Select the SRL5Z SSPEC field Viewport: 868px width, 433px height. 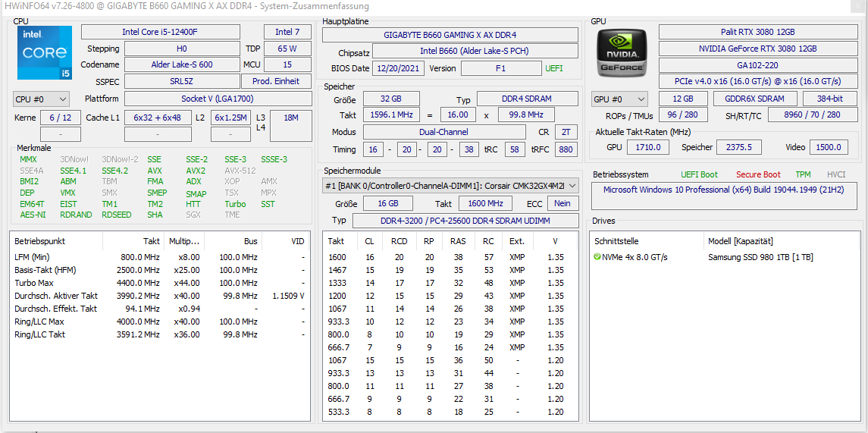182,81
